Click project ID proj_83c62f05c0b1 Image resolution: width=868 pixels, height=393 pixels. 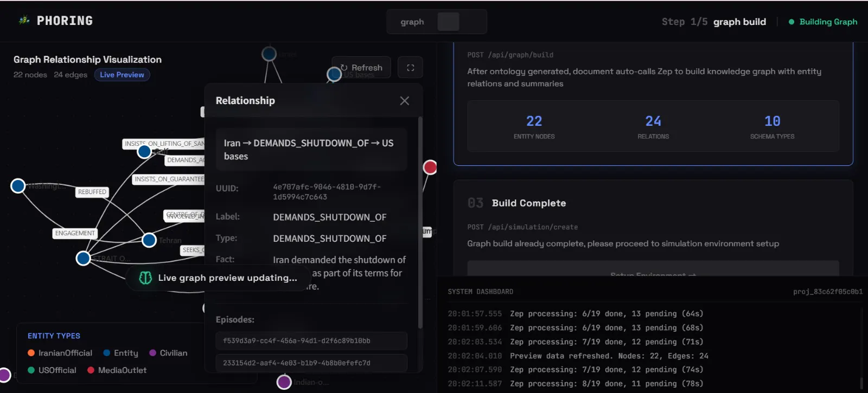(828, 292)
